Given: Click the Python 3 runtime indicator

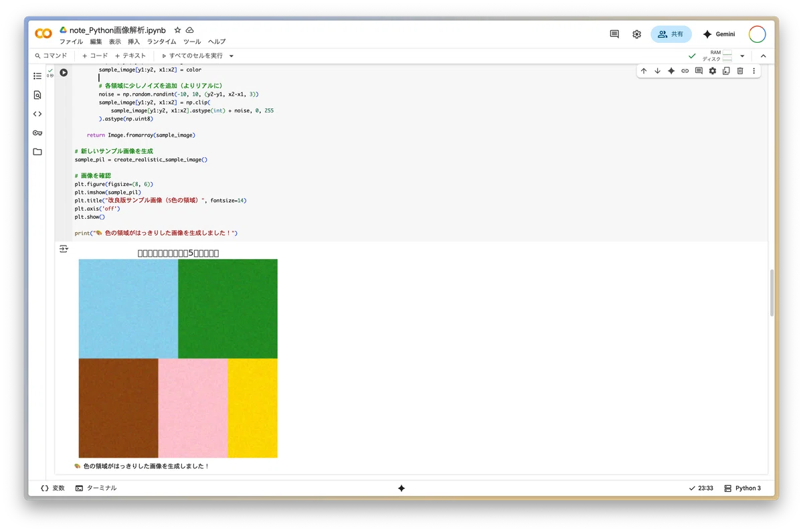Looking at the screenshot, I should click(x=743, y=489).
